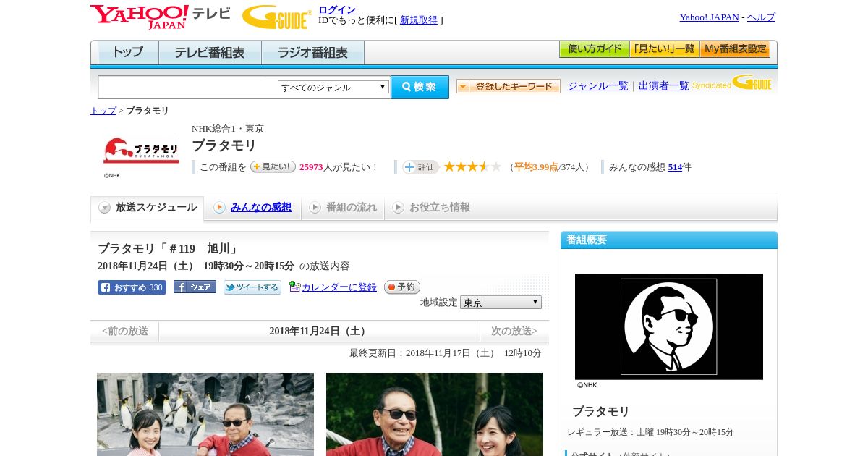Image resolution: width=868 pixels, height=456 pixels.
Task: Open the 地域設定 東京 region dropdown
Action: point(501,302)
